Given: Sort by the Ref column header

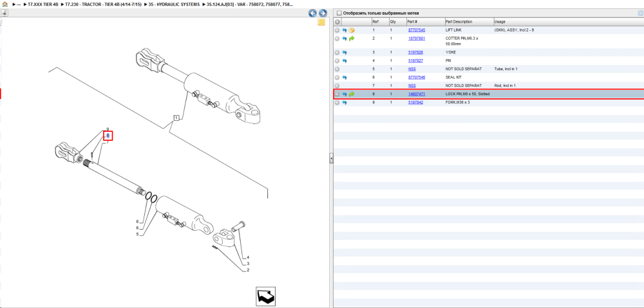Looking at the screenshot, I should point(379,22).
